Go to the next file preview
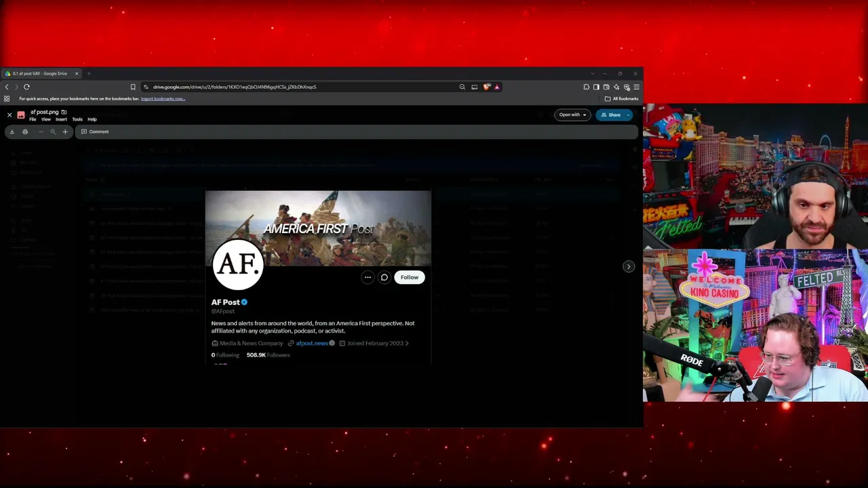 [629, 266]
